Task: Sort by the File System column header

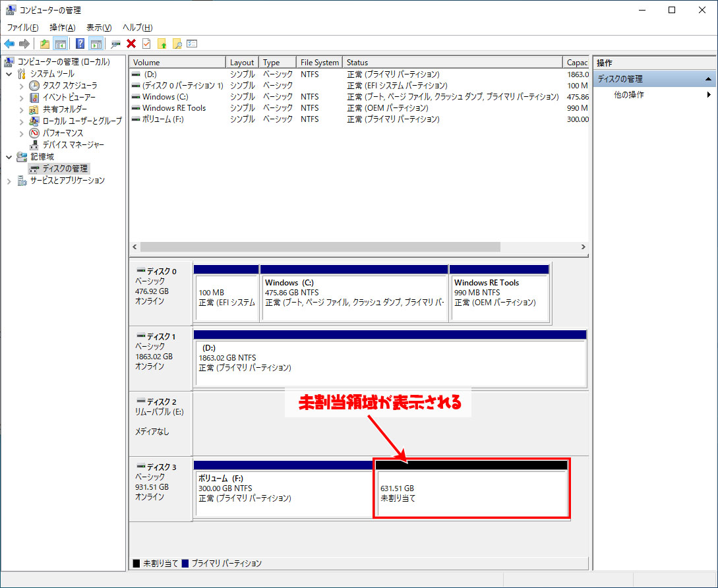Action: pyautogui.click(x=320, y=62)
